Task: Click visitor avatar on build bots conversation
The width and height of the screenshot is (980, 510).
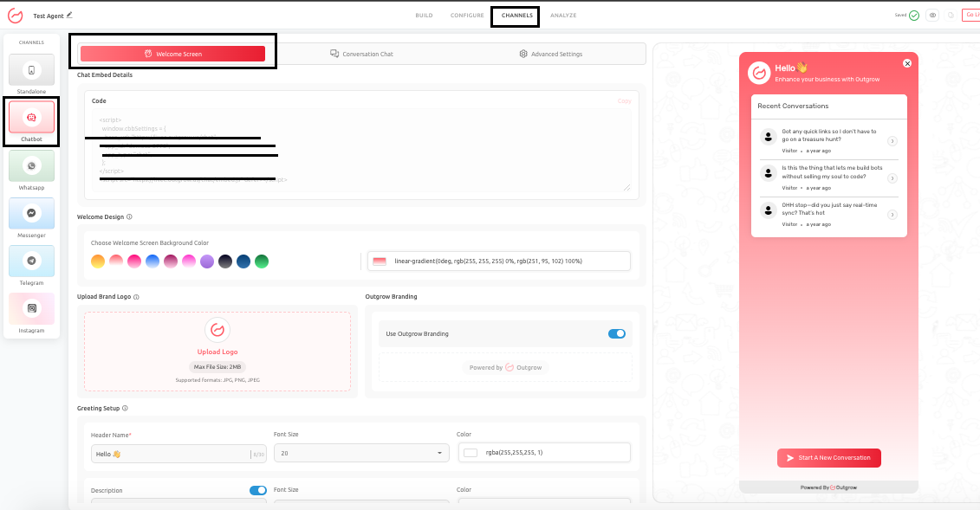Action: pyautogui.click(x=768, y=173)
